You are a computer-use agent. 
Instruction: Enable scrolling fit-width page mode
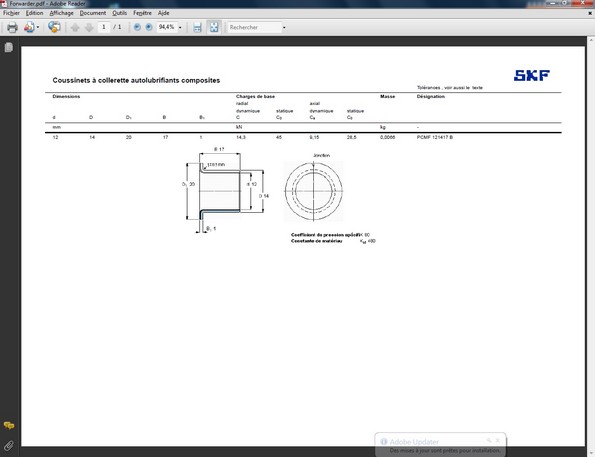[x=197, y=27]
